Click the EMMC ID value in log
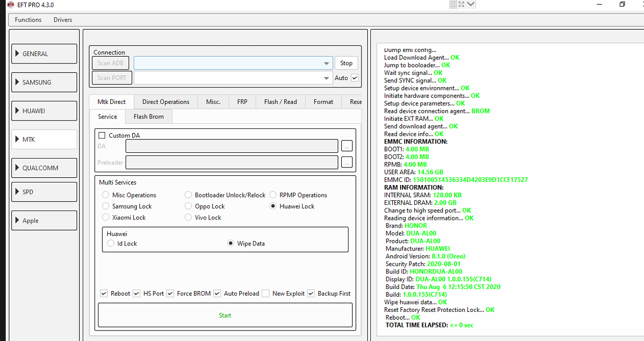The width and height of the screenshot is (644, 341). click(x=470, y=180)
